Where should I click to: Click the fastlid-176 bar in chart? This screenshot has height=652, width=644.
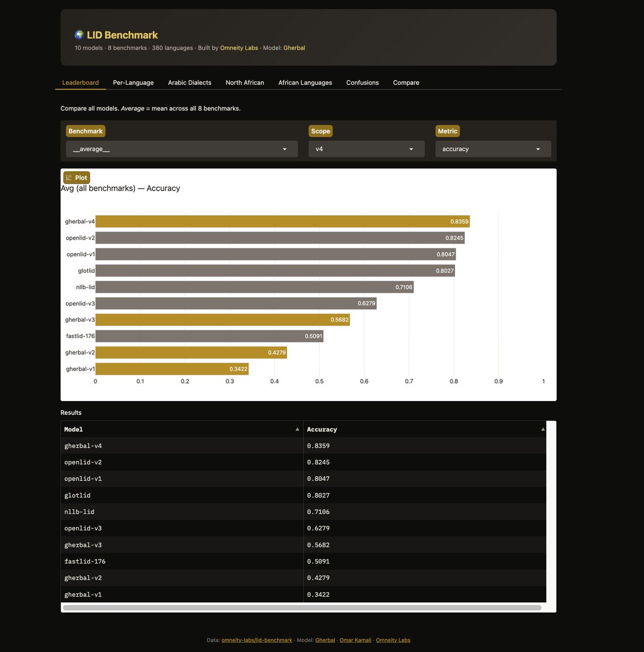point(210,336)
